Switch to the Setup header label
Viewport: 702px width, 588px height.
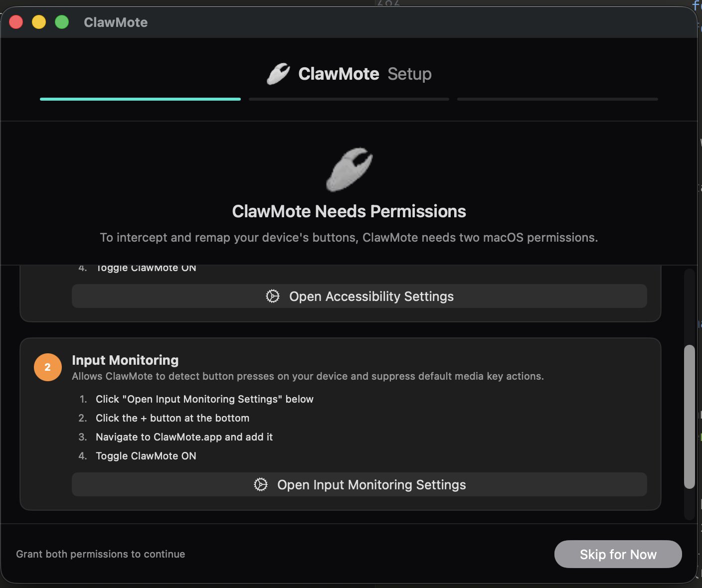(409, 73)
